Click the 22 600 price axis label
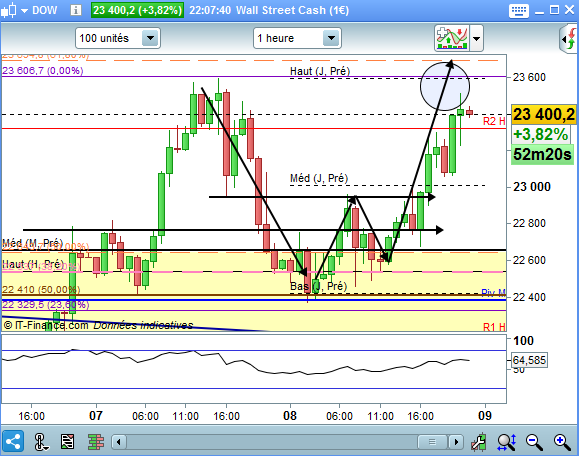The width and height of the screenshot is (579, 456). [x=529, y=260]
